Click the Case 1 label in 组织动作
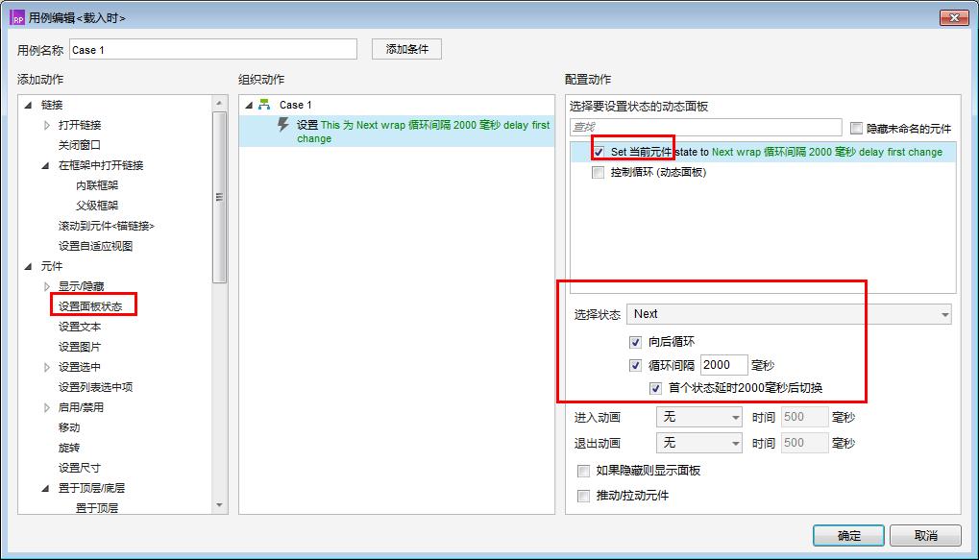The width and height of the screenshot is (979, 560). 295,105
